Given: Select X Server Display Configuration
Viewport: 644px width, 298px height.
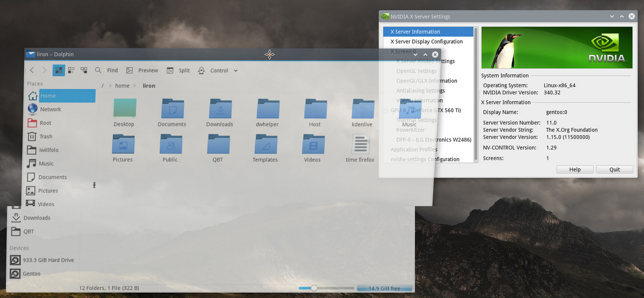Looking at the screenshot, I should (x=428, y=42).
